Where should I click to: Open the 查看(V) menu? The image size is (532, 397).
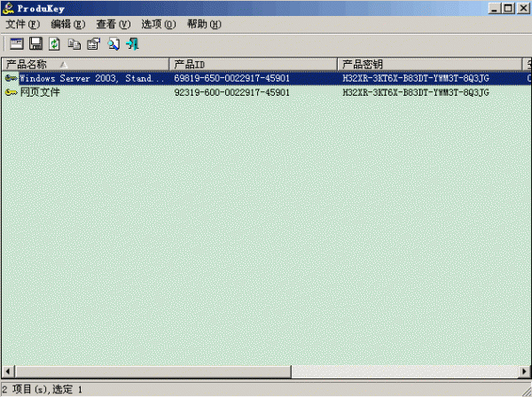coord(113,24)
